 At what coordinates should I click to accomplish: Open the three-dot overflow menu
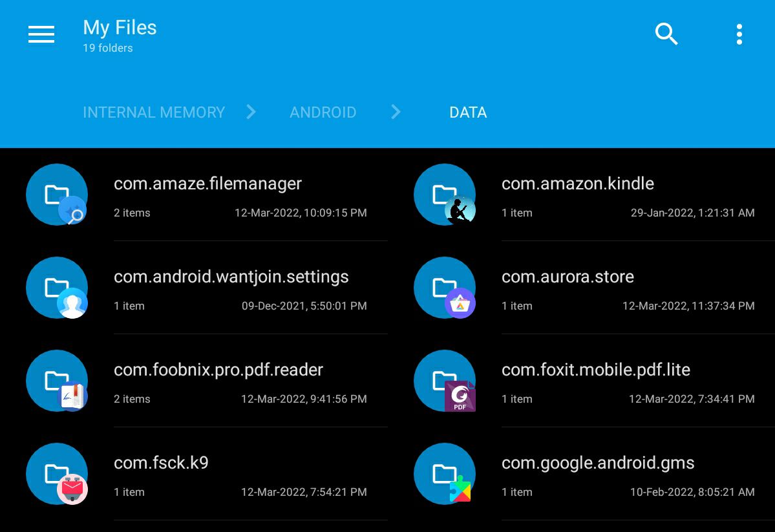[x=739, y=34]
